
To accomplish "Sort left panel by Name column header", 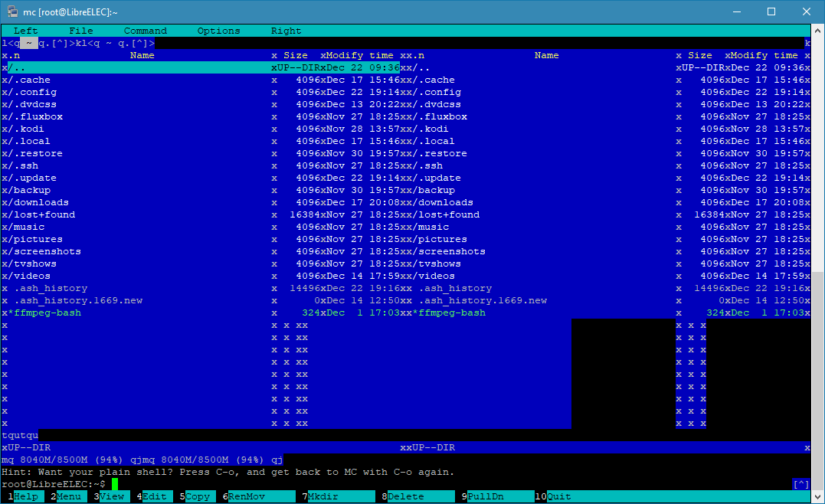I will (142, 55).
